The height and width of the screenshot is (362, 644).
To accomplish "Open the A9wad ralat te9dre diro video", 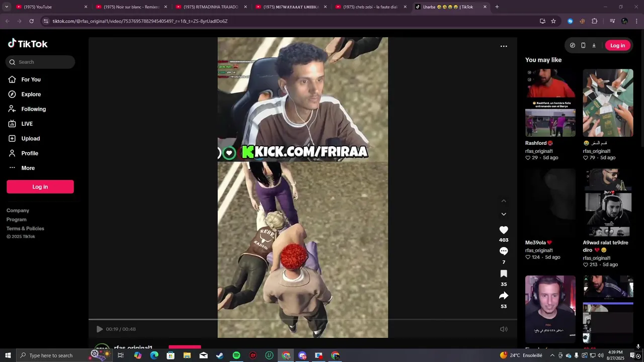I will (608, 202).
